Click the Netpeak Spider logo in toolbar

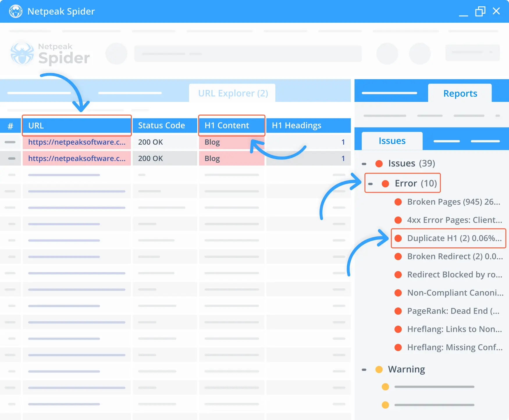tap(50, 54)
